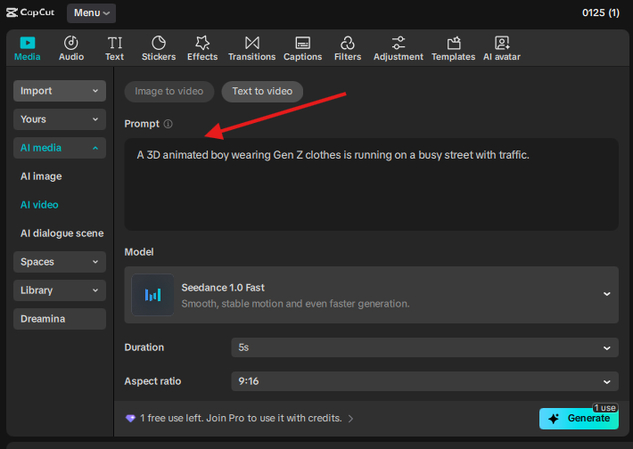Open the Transitions panel

[251, 48]
